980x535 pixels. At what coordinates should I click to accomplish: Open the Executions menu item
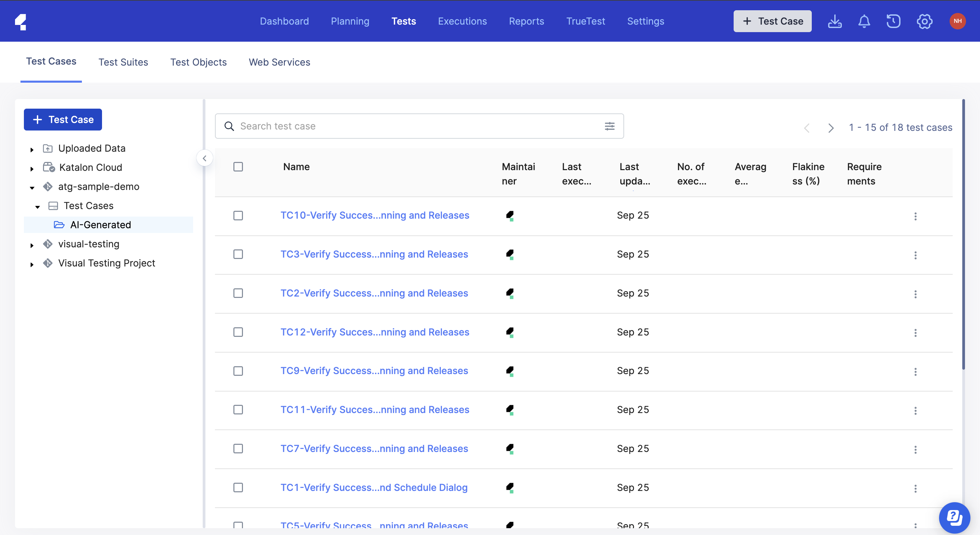462,21
